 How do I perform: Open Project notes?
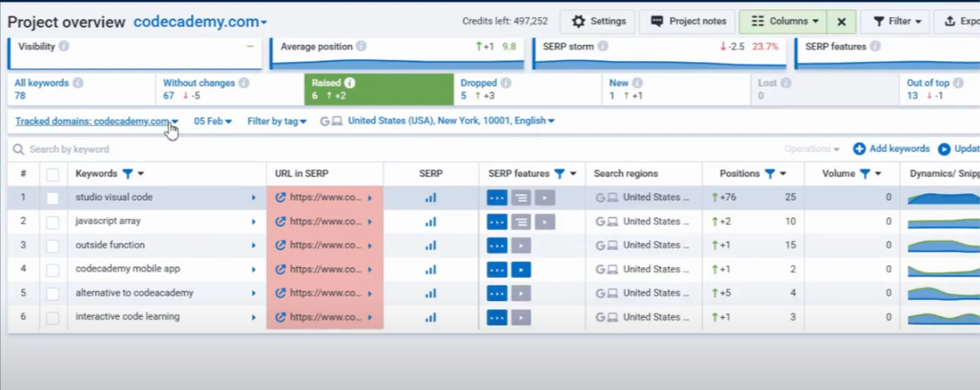point(687,21)
